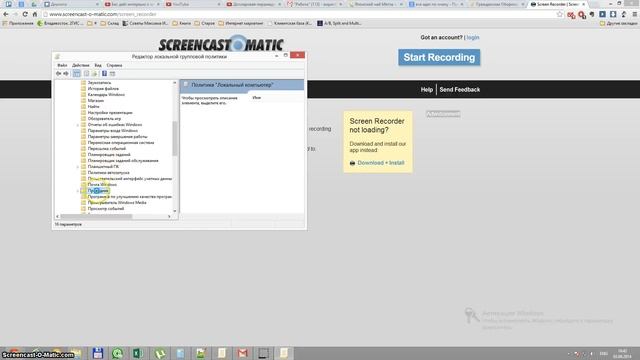Image resolution: width=640 pixels, height=360 pixels.
Task: Select the Звукозапись folder
Action: click(99, 83)
